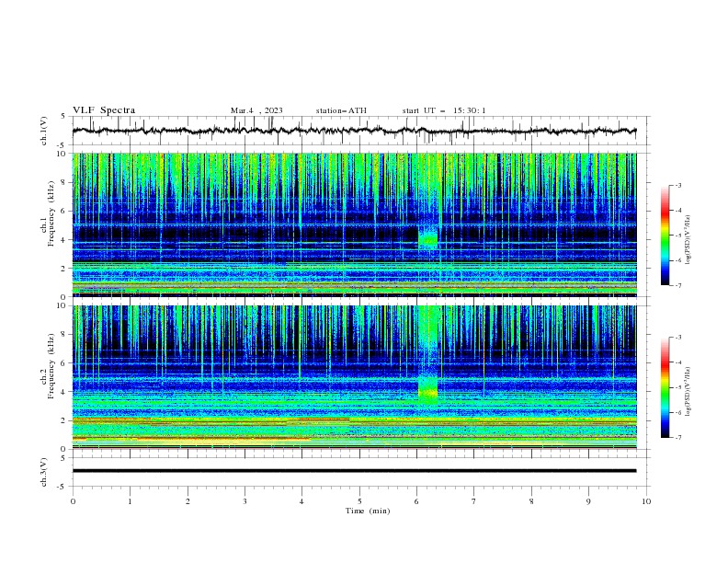
Task: Click the date text "Mar.4 , 2023"
Action: 256,110
